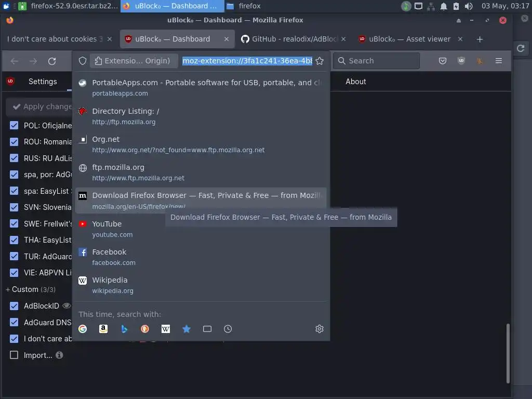Reload the page in Firefox toolbar
The image size is (532, 399).
coord(52,61)
